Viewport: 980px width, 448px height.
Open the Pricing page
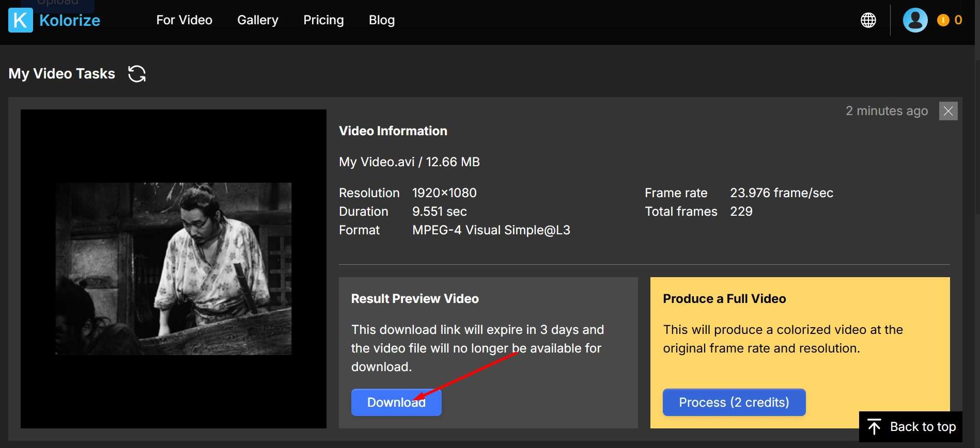click(x=323, y=20)
